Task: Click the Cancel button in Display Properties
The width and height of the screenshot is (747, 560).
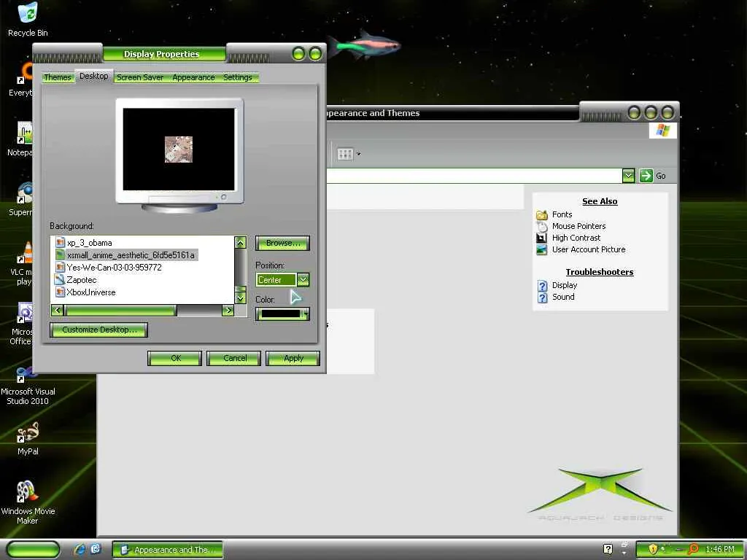Action: pyautogui.click(x=234, y=358)
